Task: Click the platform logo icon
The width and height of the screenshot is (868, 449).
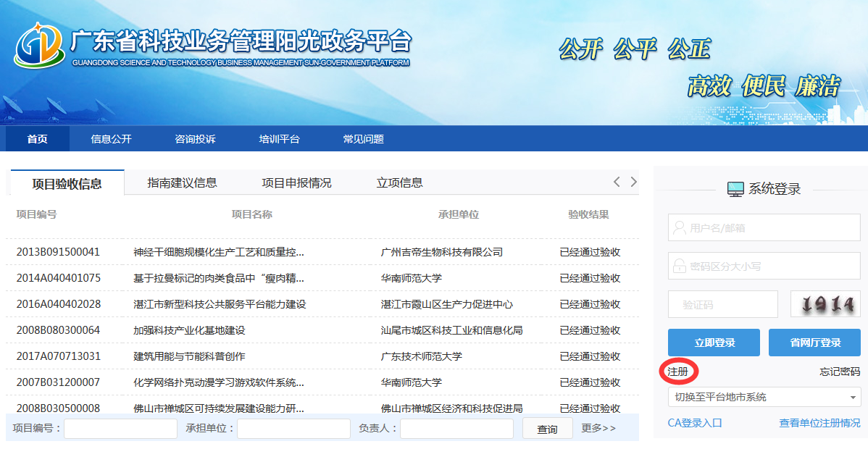Action: point(38,46)
